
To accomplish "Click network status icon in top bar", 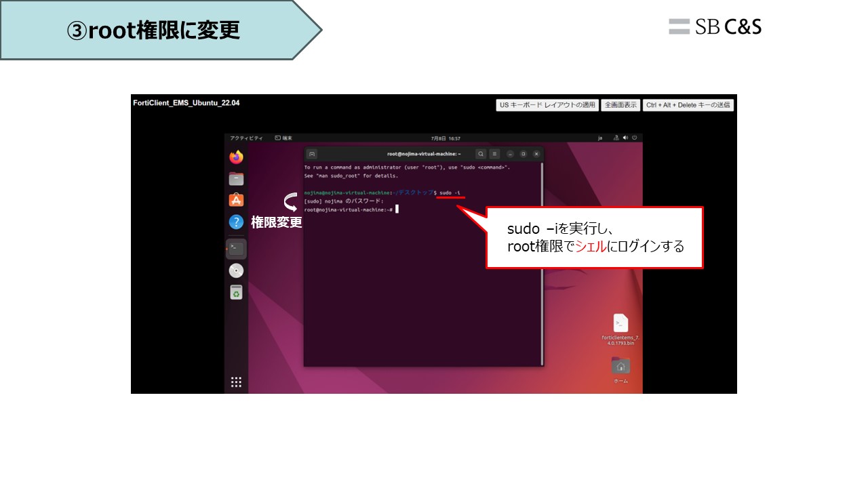I will coord(616,138).
